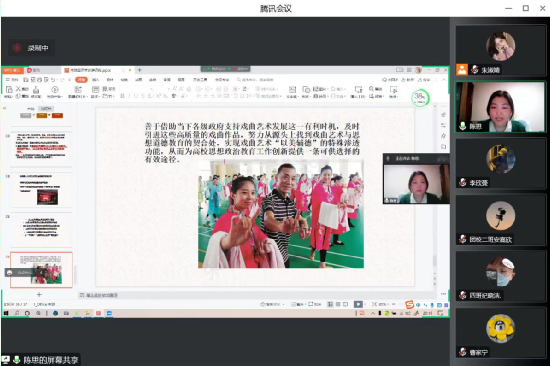Click the Italic formatting icon

point(129,96)
